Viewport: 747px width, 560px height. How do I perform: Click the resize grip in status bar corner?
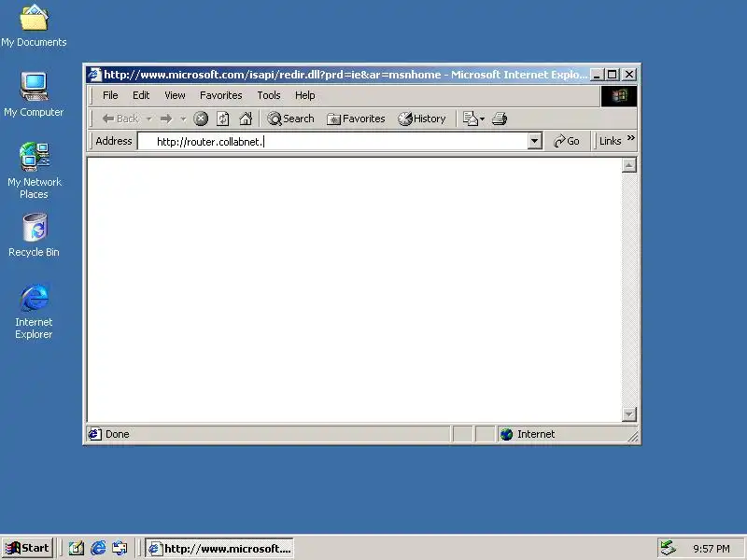point(633,437)
